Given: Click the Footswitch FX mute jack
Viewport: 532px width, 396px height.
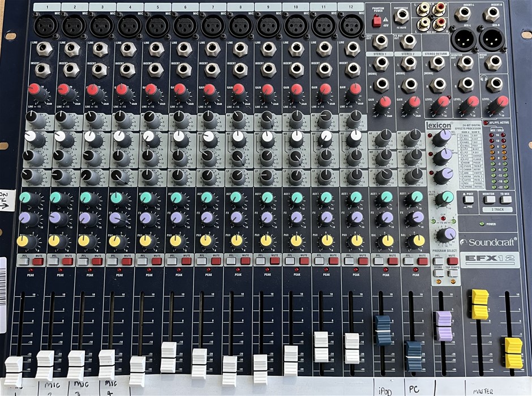Looking at the screenshot, I should (402, 15).
